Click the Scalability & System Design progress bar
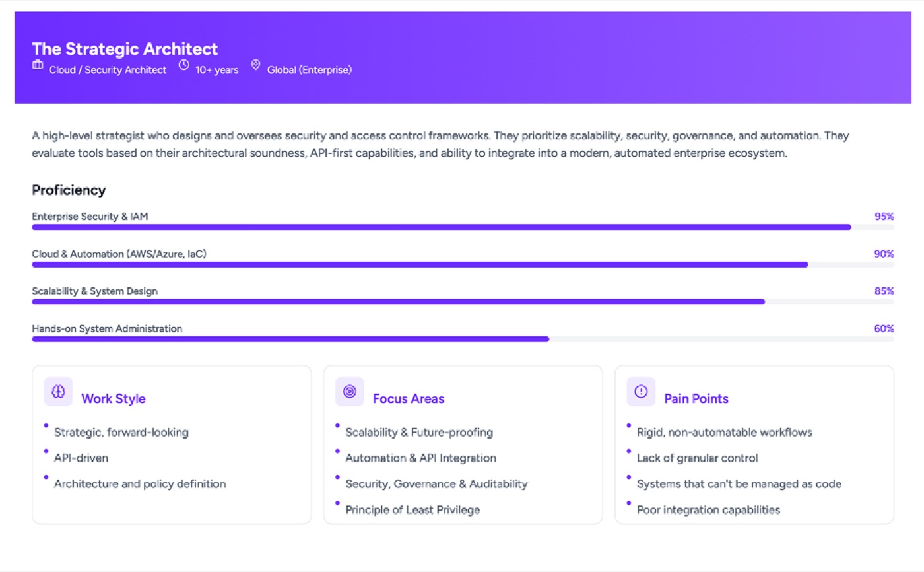 point(463,302)
